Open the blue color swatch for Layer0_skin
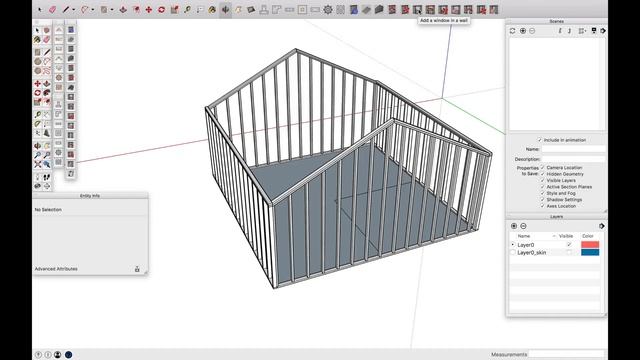Image resolution: width=640 pixels, height=360 pixels. (x=590, y=252)
